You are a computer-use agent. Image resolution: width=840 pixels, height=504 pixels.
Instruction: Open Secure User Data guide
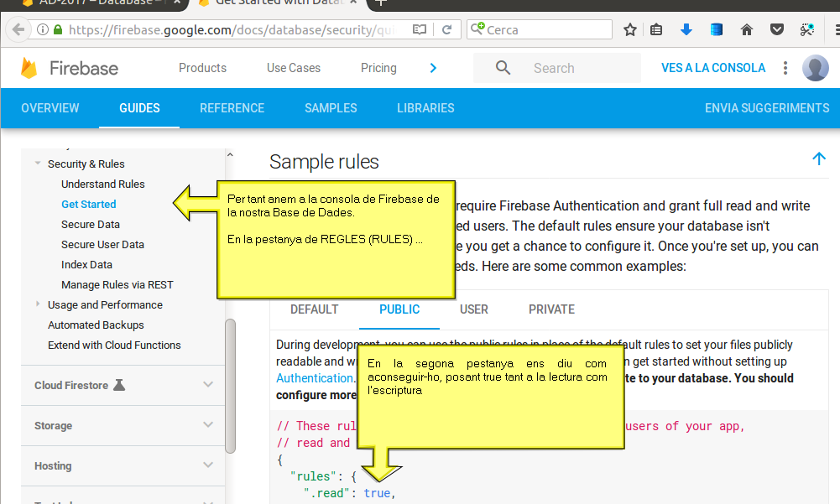102,245
